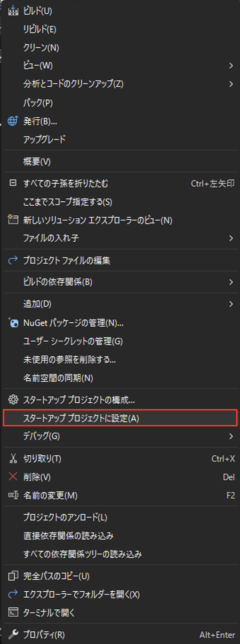
Task: Select スタートアップ プロジェクトに設定(A)
Action: [x=120, y=418]
